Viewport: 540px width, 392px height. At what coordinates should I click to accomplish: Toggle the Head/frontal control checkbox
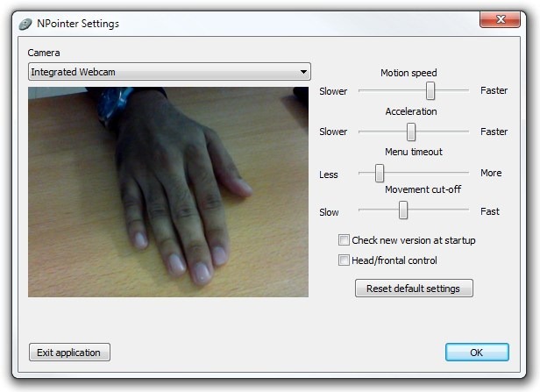tap(344, 260)
